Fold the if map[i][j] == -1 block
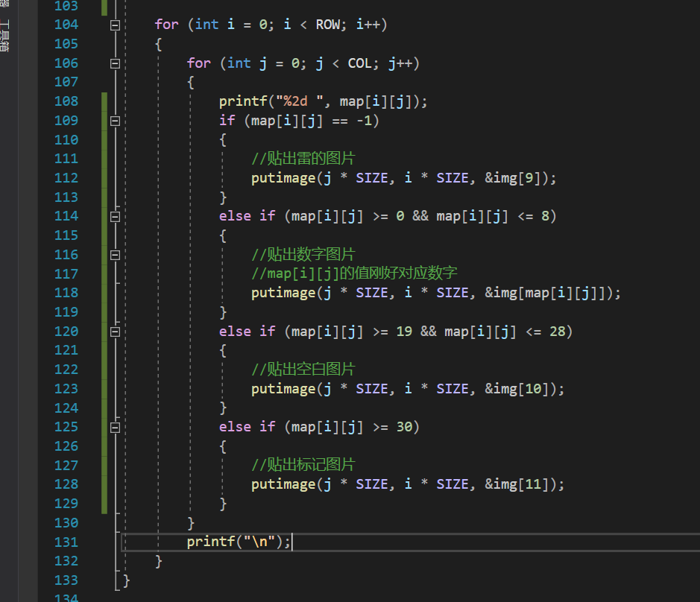Viewport: 700px width, 602px height. [115, 121]
